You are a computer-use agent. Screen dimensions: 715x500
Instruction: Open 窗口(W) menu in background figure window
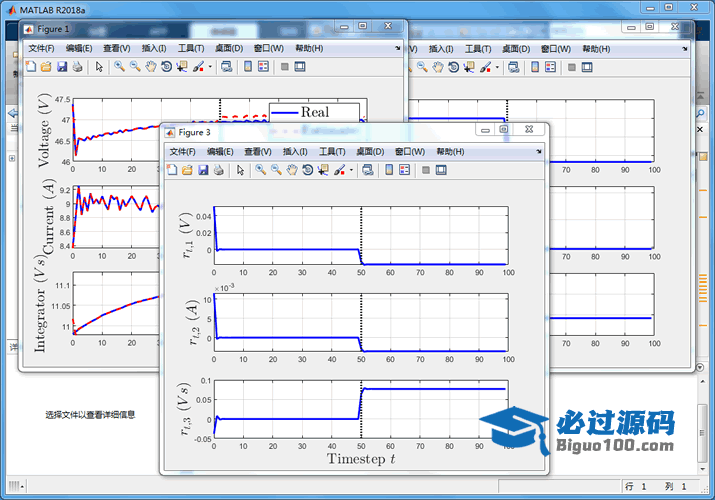tap(555, 49)
